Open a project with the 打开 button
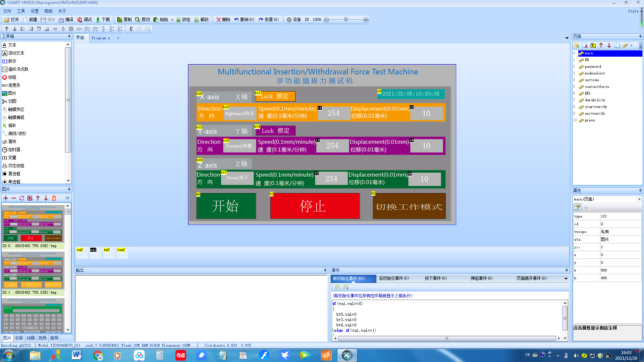This screenshot has width=644, height=362. [x=11, y=20]
